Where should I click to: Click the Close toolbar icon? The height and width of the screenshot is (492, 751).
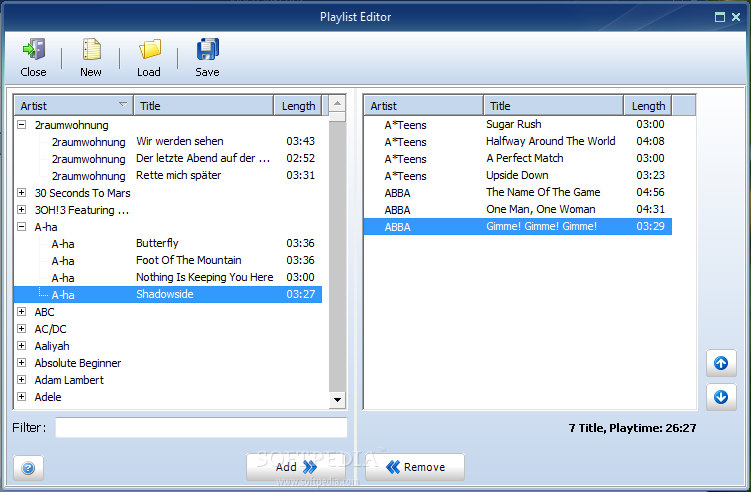[34, 57]
